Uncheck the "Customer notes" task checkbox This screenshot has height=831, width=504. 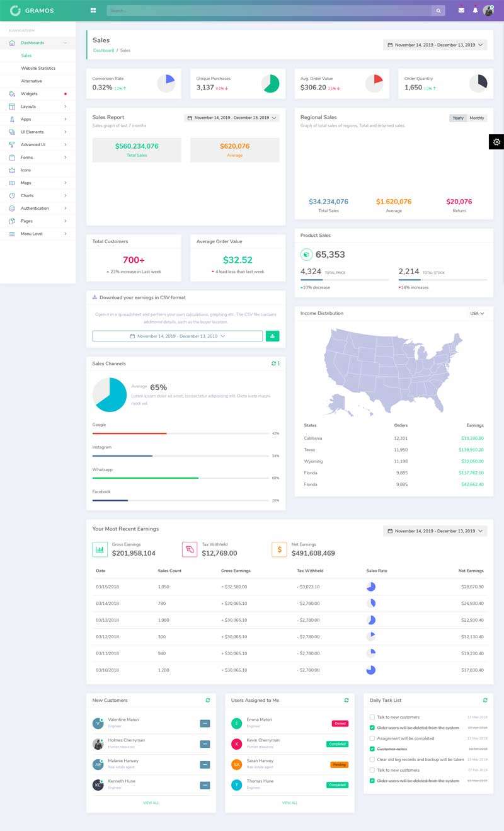point(372,749)
